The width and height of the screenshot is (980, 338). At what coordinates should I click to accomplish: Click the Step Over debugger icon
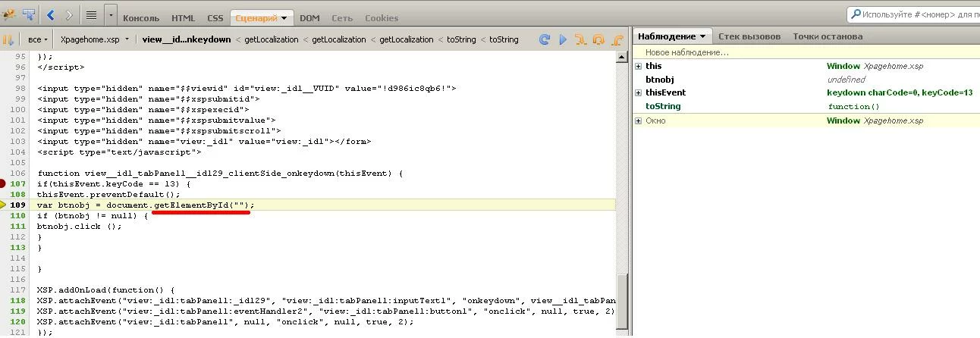point(598,39)
